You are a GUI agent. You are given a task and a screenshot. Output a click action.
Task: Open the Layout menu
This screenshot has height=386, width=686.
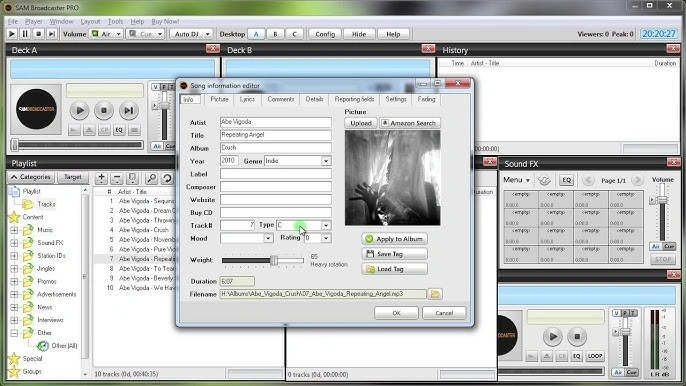point(90,21)
